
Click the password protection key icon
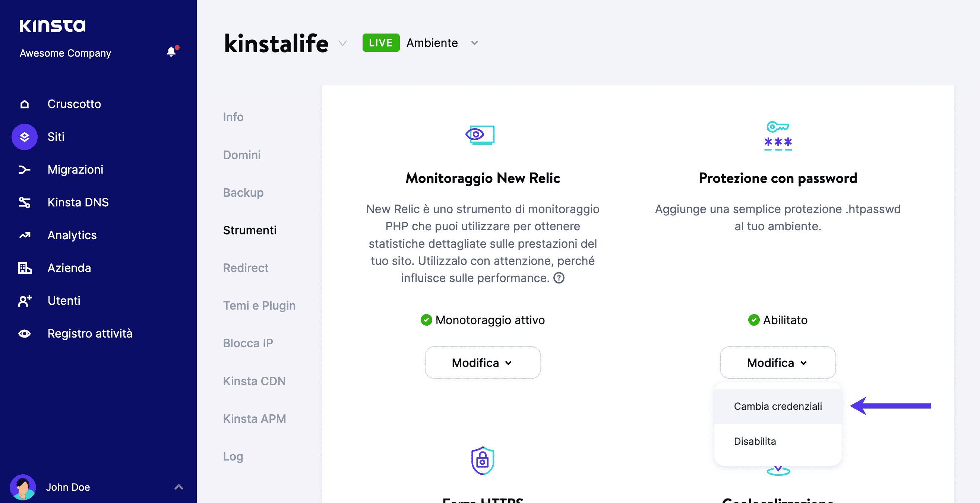778,136
